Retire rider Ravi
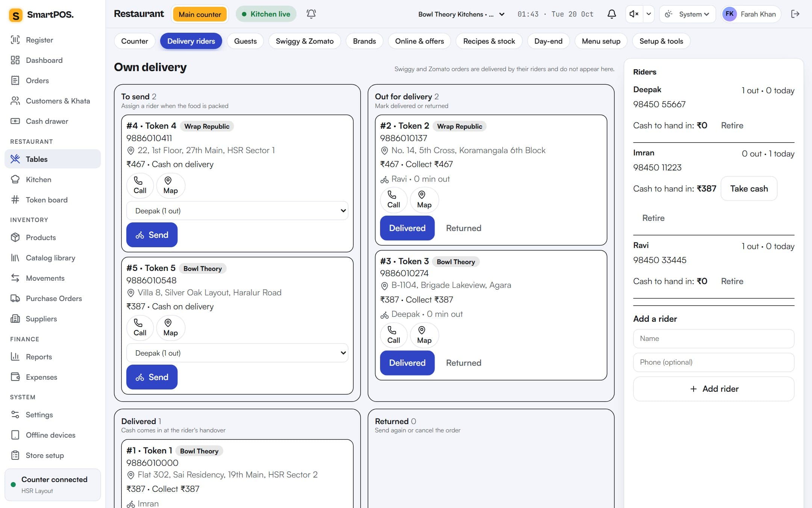 pos(732,281)
